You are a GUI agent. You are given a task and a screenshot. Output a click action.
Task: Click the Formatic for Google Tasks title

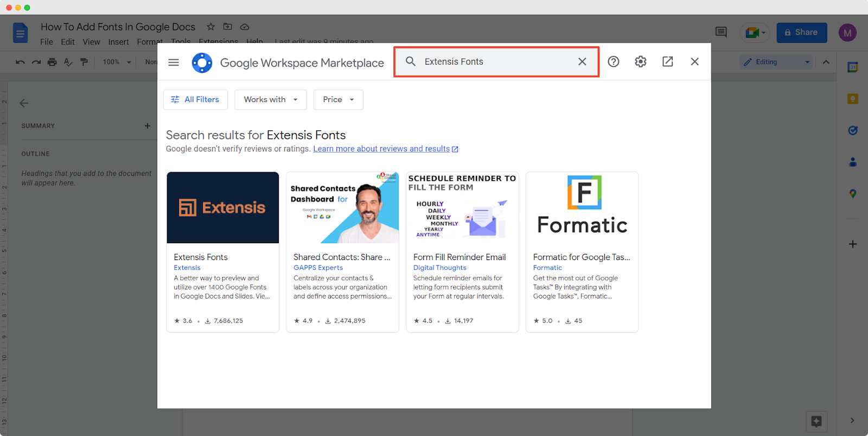(x=582, y=257)
